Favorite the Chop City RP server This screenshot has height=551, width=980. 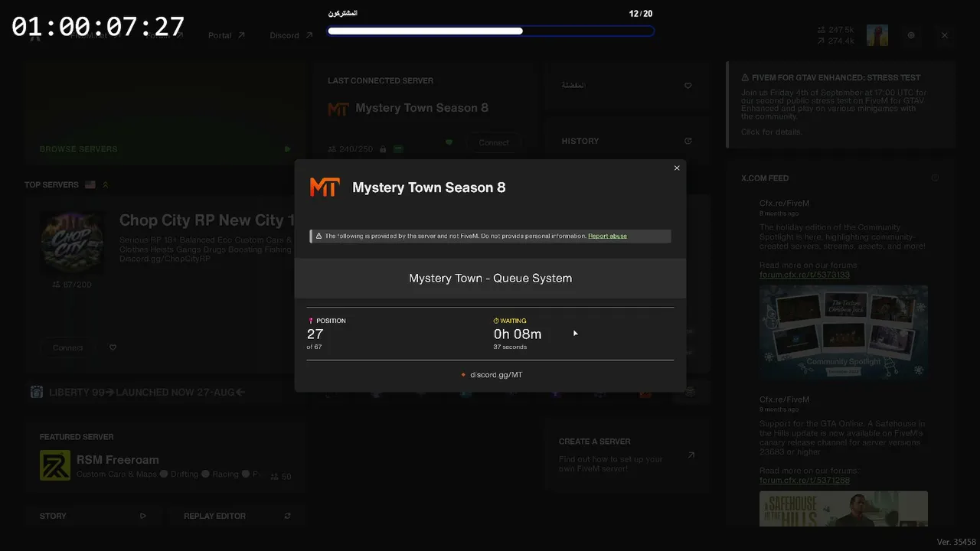pyautogui.click(x=113, y=347)
